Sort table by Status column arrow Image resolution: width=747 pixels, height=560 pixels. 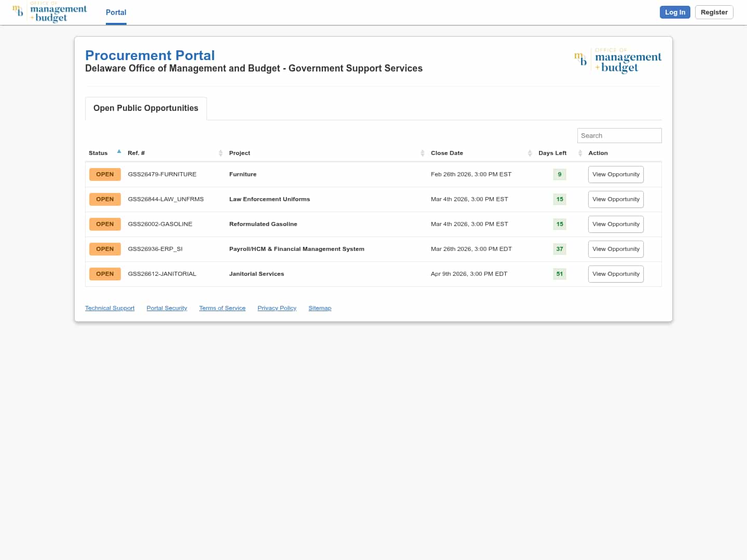pos(119,152)
